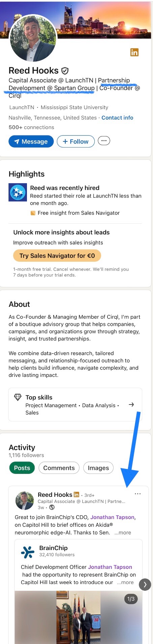
Task: Open the Contact info link
Action: (117, 118)
